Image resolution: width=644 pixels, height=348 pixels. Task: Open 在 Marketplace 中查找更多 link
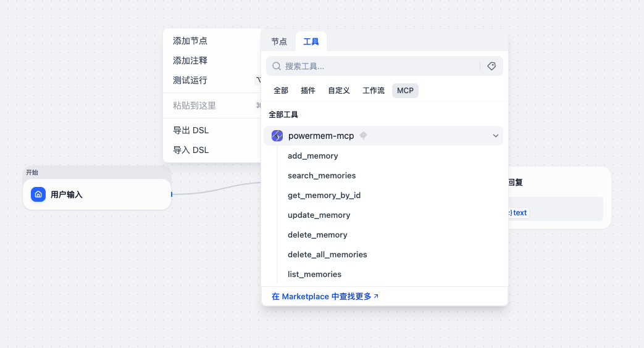325,296
